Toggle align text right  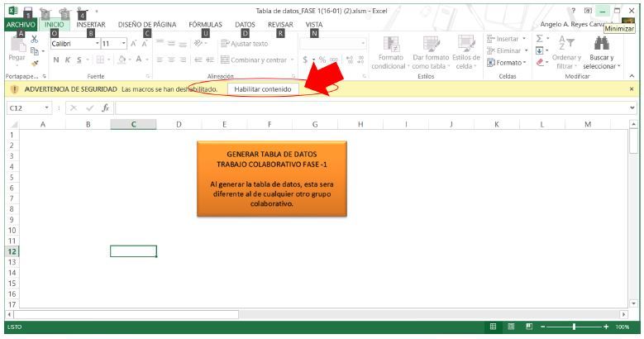(183, 60)
